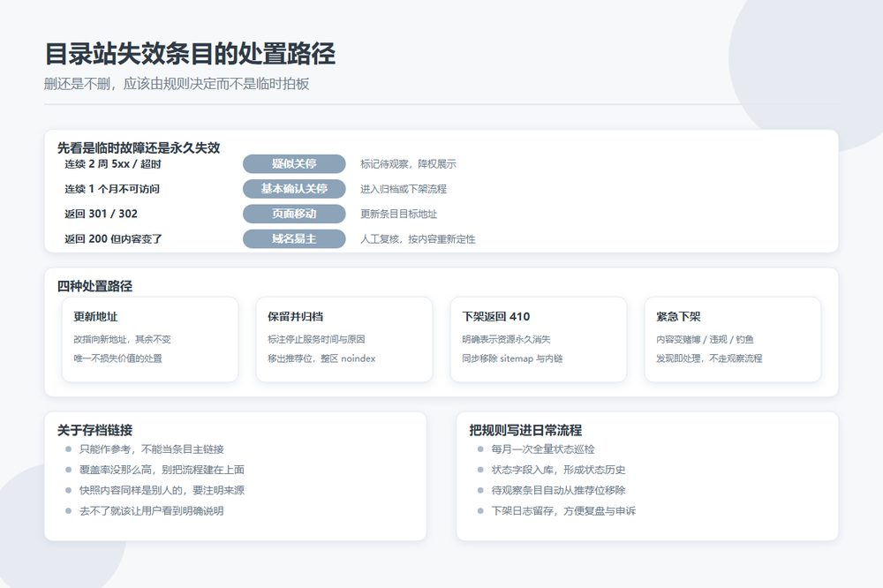Select the 更新地址 card
The width and height of the screenshot is (883, 588).
(150, 340)
